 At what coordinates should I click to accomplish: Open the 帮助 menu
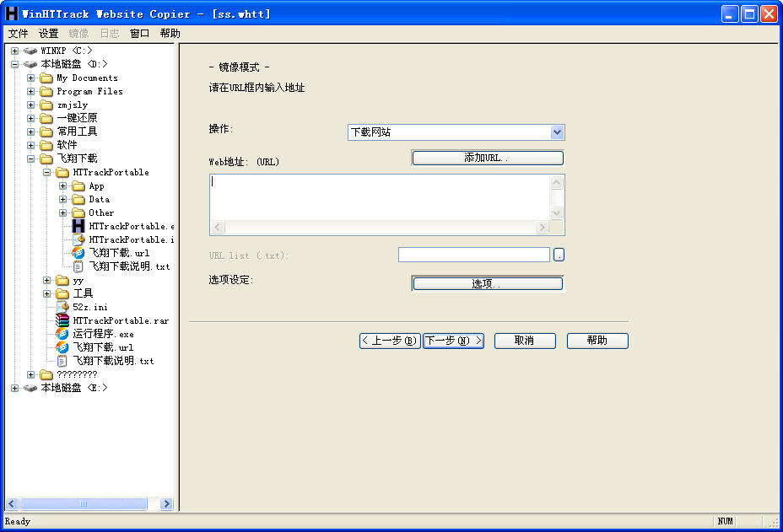(x=170, y=34)
